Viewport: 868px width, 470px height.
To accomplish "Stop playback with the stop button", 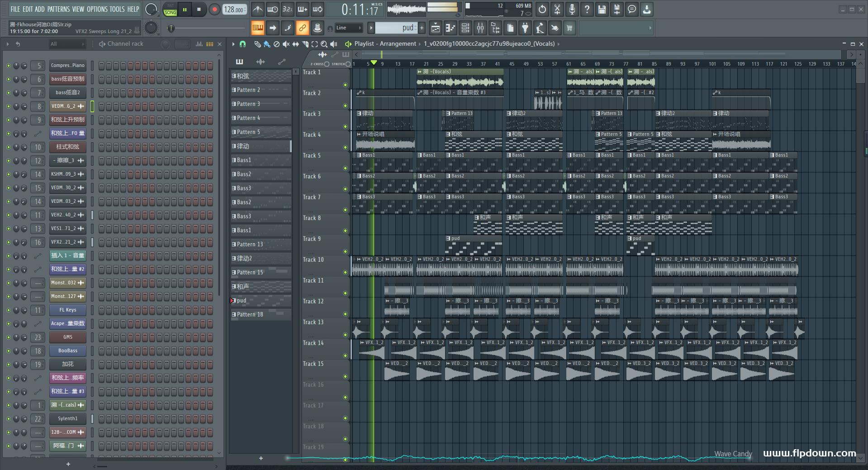I will [199, 10].
